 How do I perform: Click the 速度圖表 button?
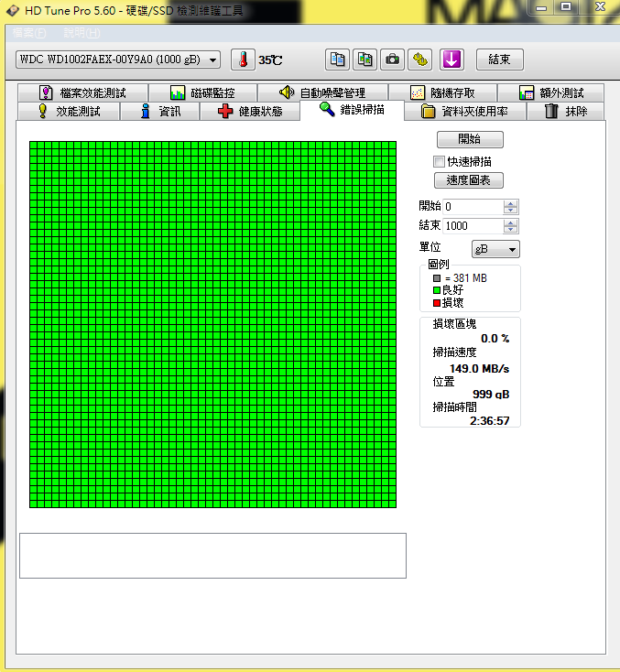469,180
